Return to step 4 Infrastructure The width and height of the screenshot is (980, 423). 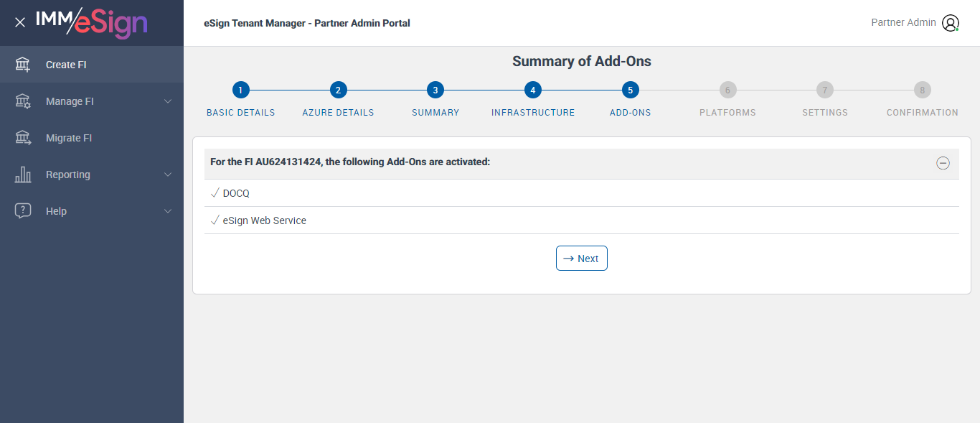[532, 90]
